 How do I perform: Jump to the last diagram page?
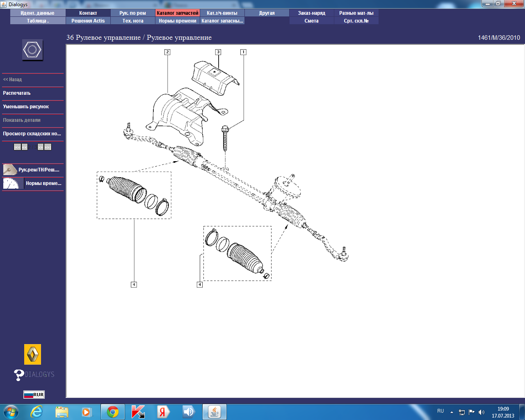click(x=48, y=147)
